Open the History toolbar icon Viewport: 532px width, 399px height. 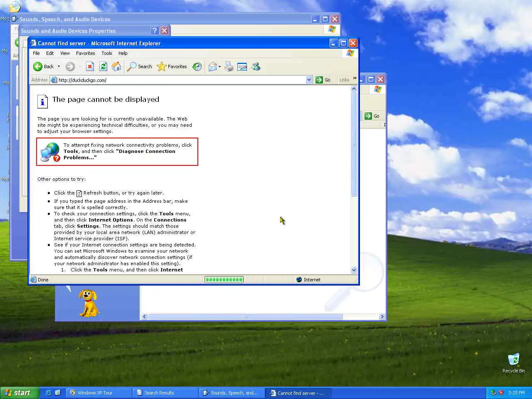(x=197, y=66)
